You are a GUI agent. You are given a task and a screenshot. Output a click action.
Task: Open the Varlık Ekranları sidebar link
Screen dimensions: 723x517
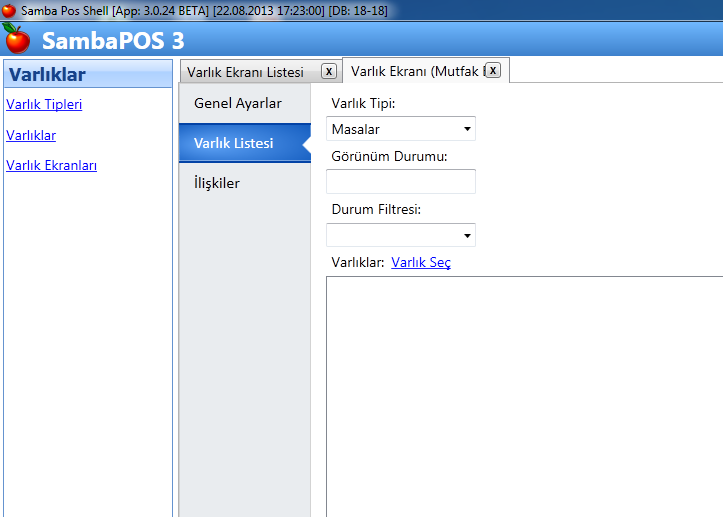51,165
